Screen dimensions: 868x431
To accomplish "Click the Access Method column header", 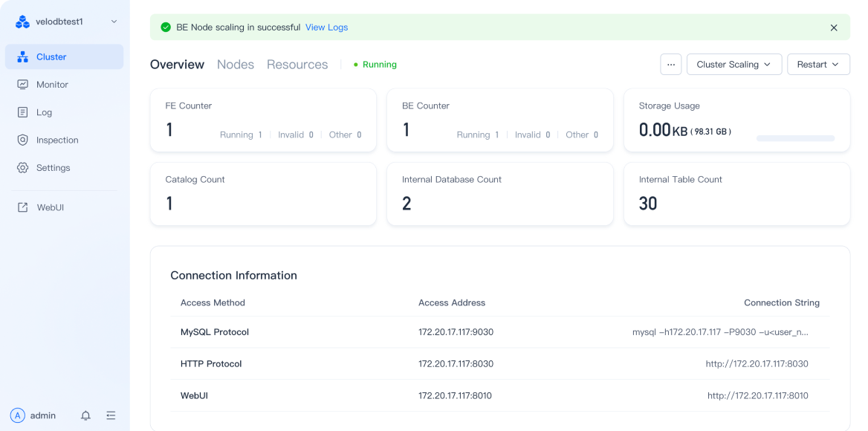I will [213, 302].
